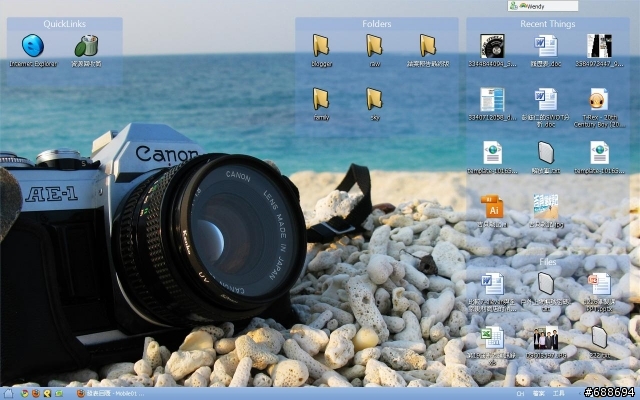Open the Excel spreadsheet in Files

[492, 337]
